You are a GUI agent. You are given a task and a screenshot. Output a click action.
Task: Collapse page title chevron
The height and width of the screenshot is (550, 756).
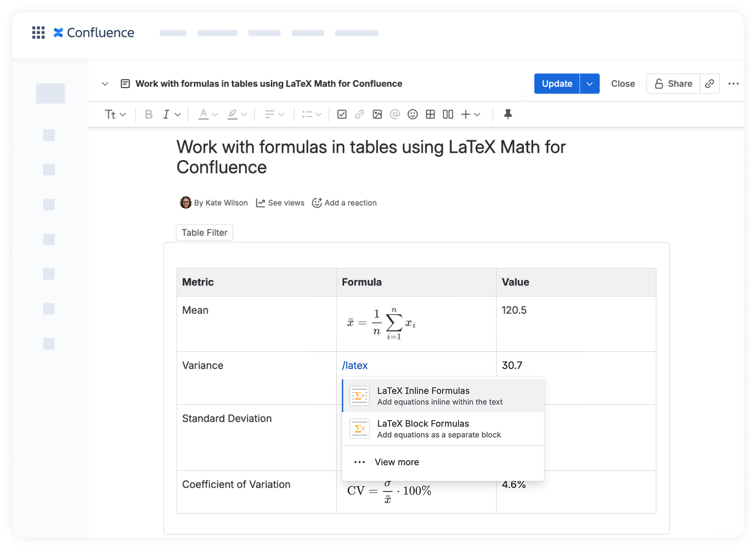105,84
